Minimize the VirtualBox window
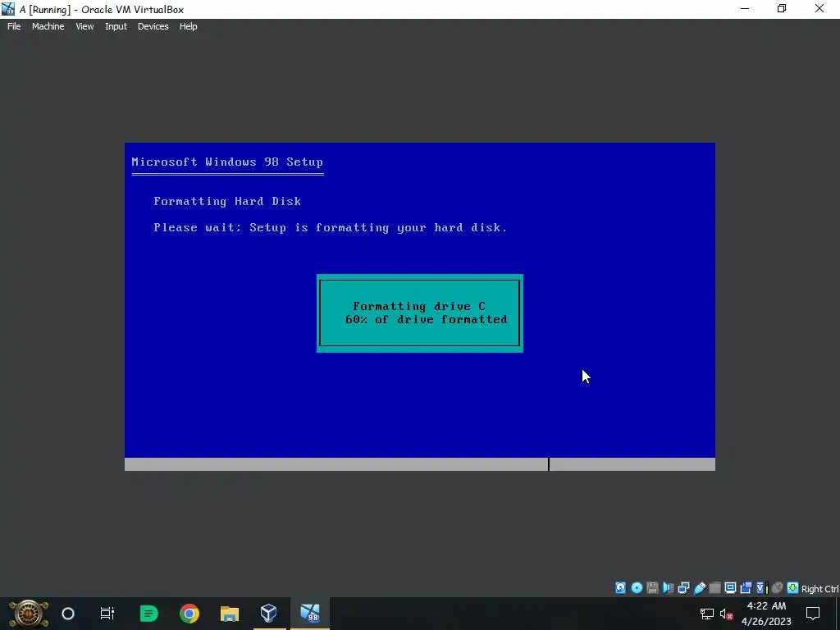840x630 pixels. (x=745, y=8)
